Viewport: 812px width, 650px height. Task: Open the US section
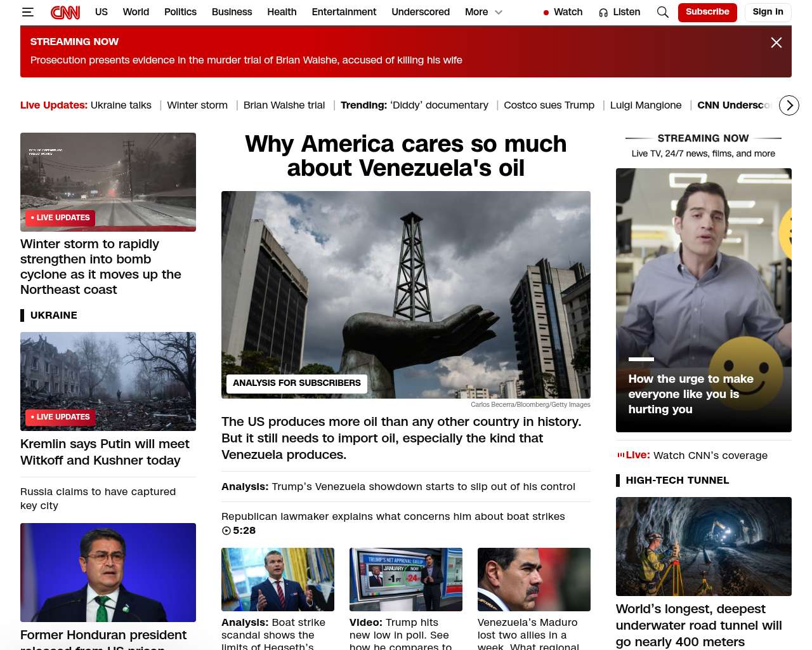[x=101, y=12]
